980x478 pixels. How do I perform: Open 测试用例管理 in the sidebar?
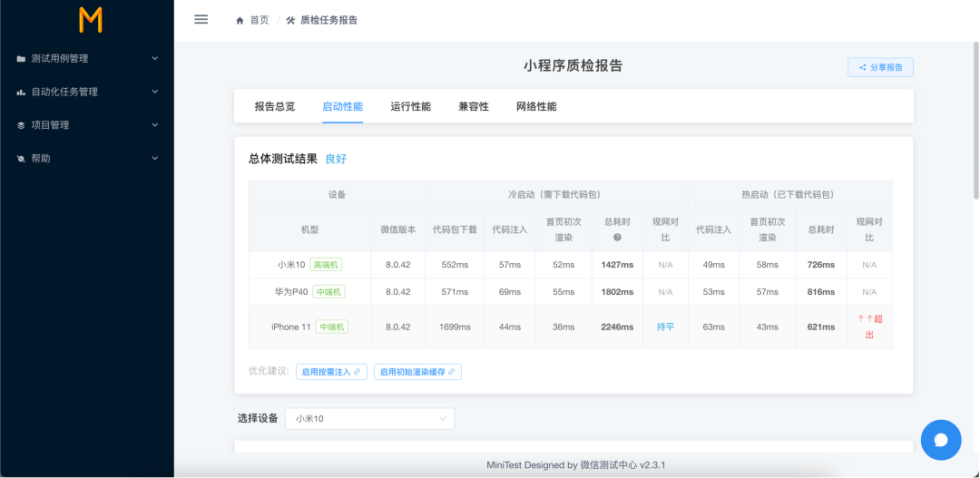tap(87, 58)
